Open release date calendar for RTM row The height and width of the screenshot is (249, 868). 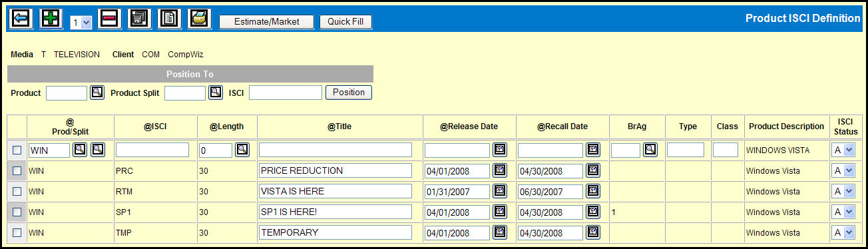pos(500,191)
